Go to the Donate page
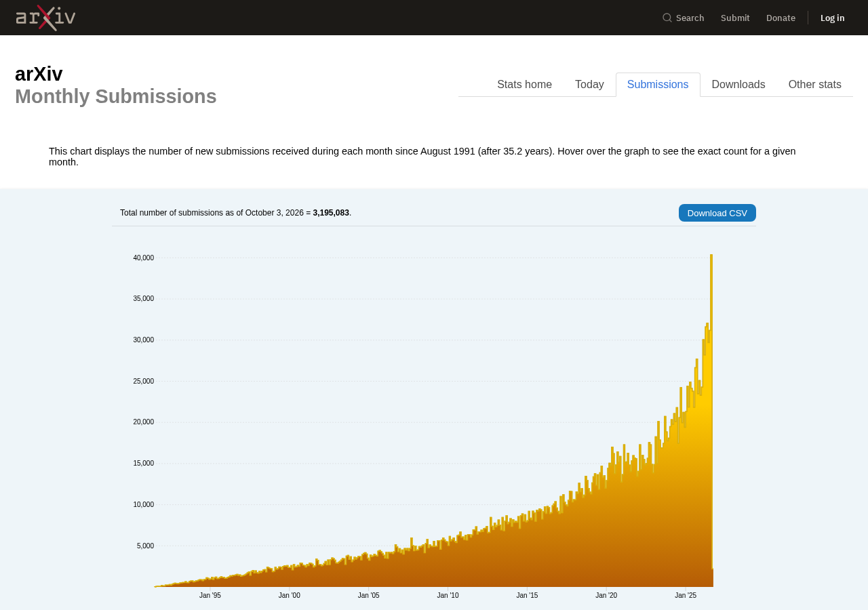Screen dimensions: 868x610 point(781,18)
